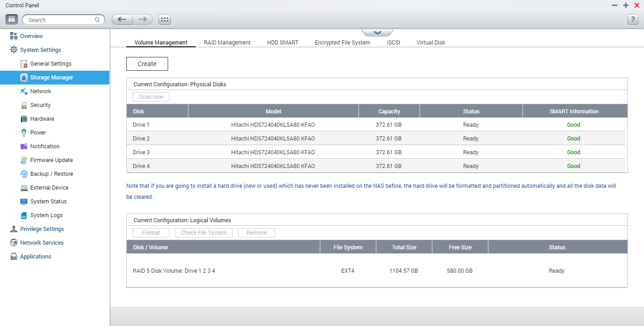644x326 pixels.
Task: Click the EXT4 file system cell
Action: (x=348, y=271)
